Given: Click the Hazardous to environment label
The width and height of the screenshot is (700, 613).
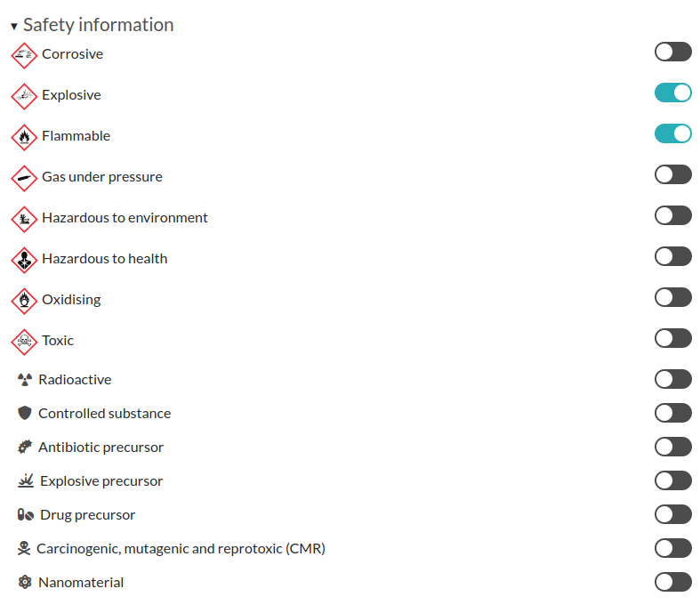Looking at the screenshot, I should coord(125,218).
